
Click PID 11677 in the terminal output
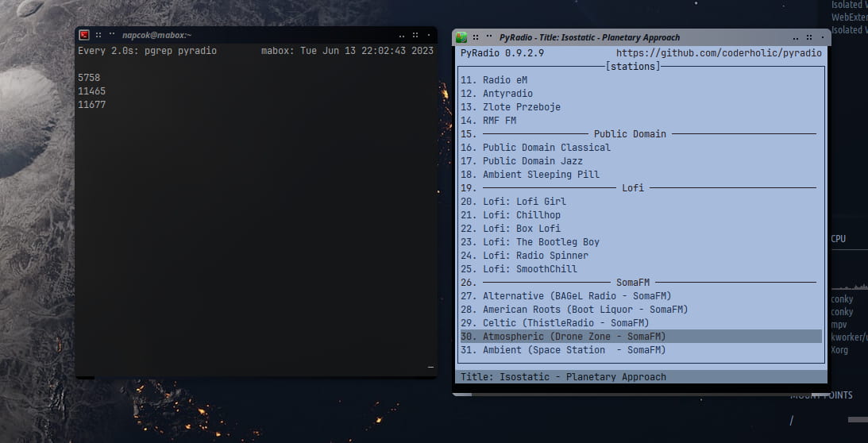[92, 105]
